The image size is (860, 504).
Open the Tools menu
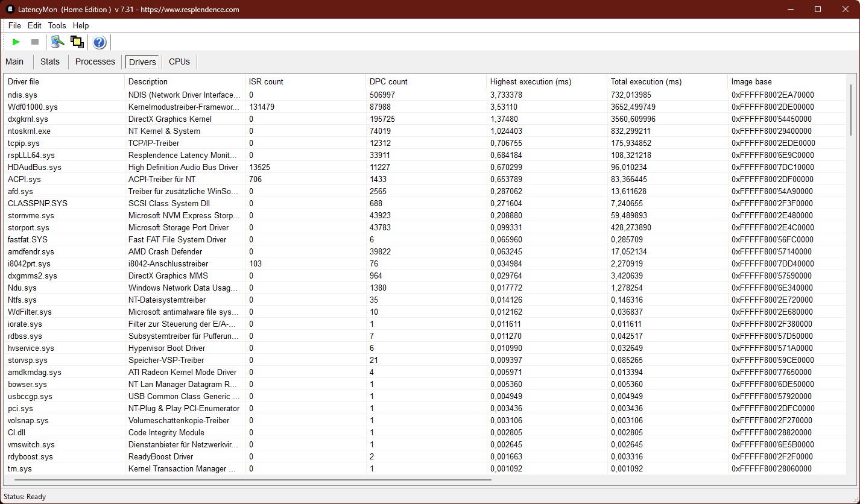57,25
